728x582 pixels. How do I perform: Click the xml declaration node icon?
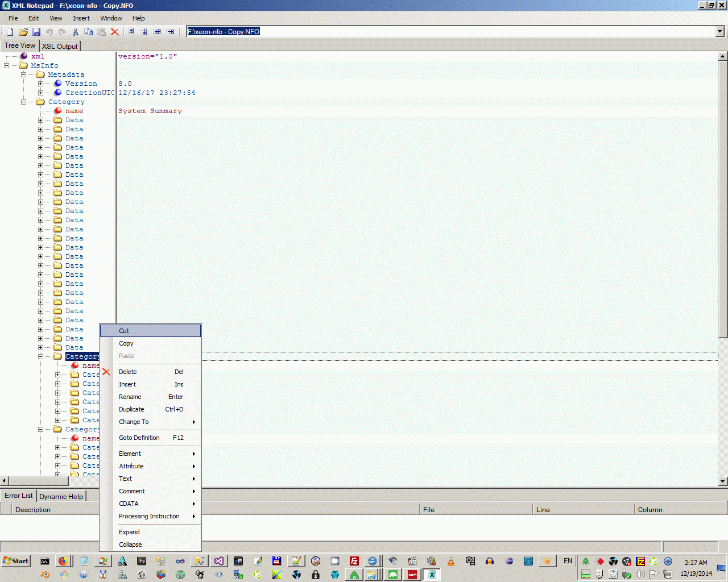pyautogui.click(x=24, y=56)
